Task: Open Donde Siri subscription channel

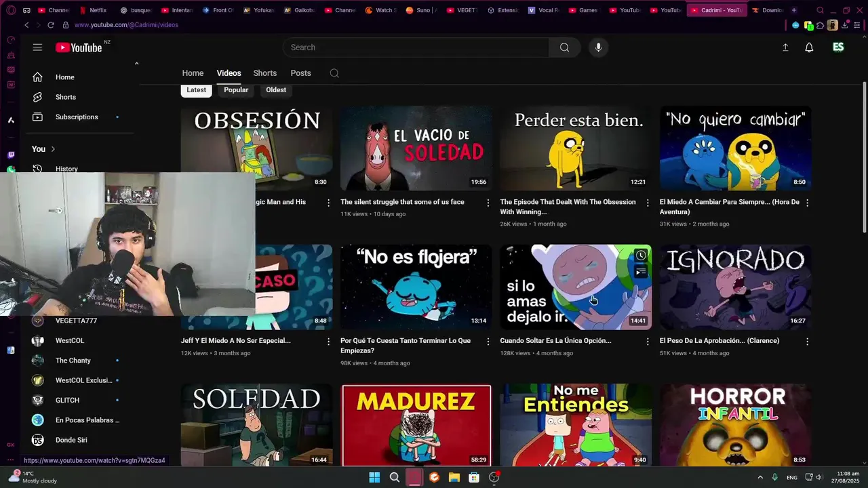Action: [x=71, y=440]
